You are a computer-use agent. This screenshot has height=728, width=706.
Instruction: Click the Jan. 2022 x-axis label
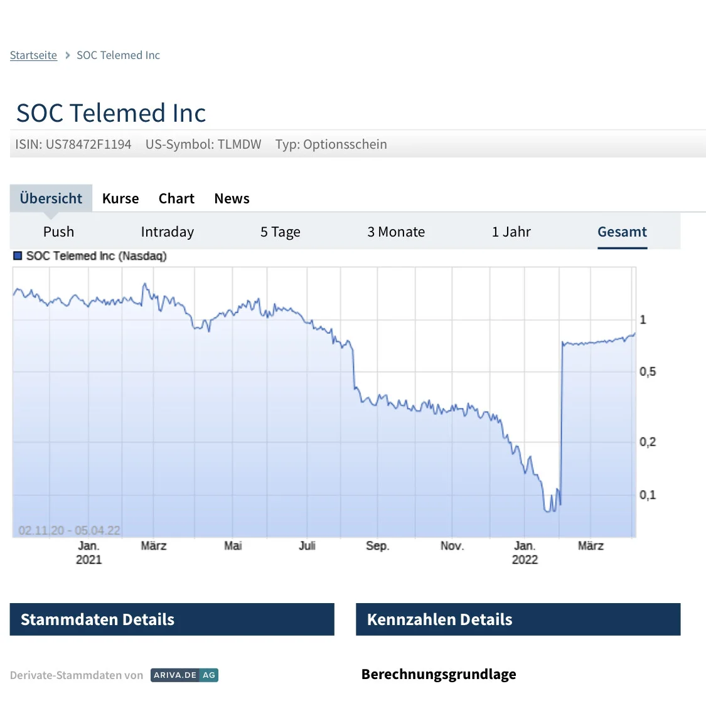point(525,552)
